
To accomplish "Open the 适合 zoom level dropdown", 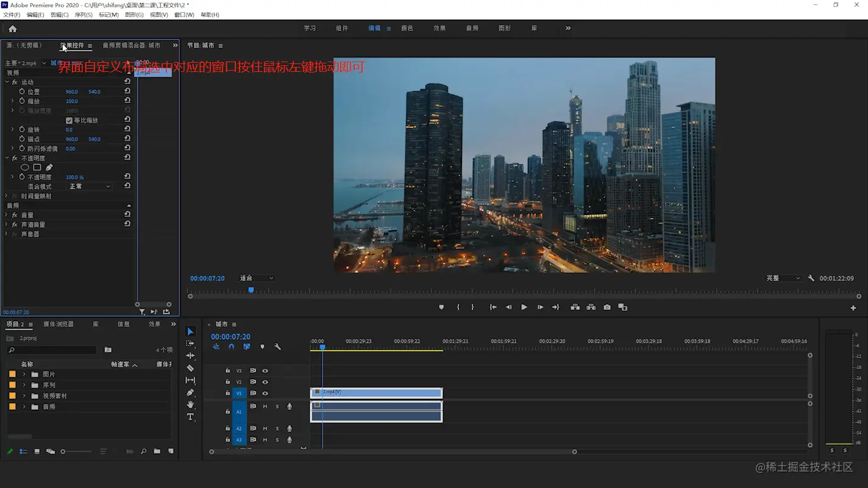I will [257, 278].
